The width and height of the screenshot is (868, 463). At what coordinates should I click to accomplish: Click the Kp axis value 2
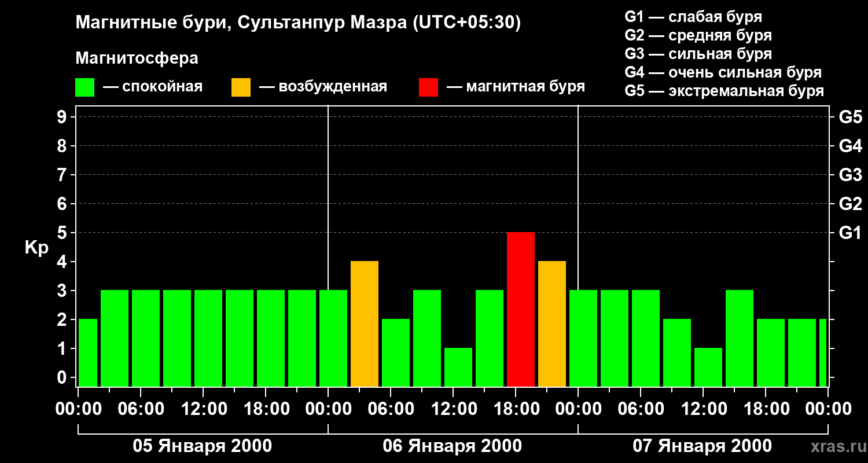point(63,319)
